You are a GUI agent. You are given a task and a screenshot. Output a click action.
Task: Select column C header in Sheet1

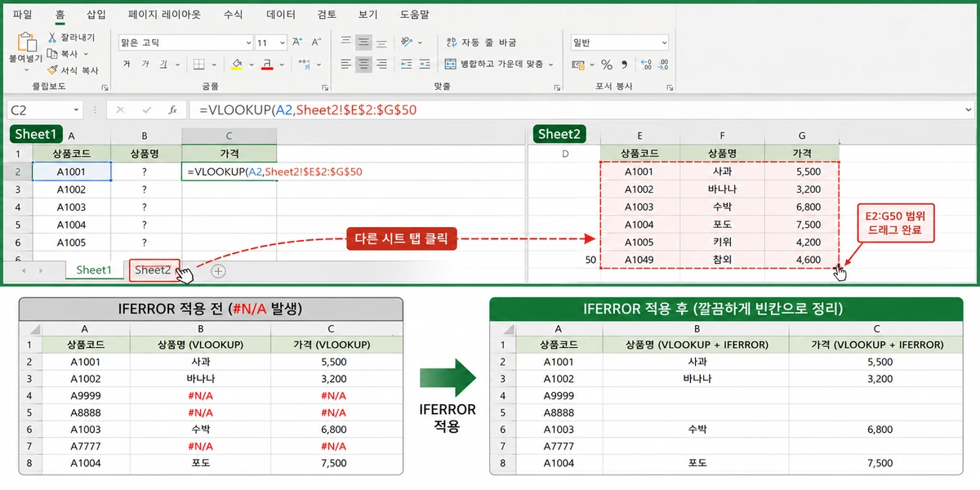[x=229, y=136]
